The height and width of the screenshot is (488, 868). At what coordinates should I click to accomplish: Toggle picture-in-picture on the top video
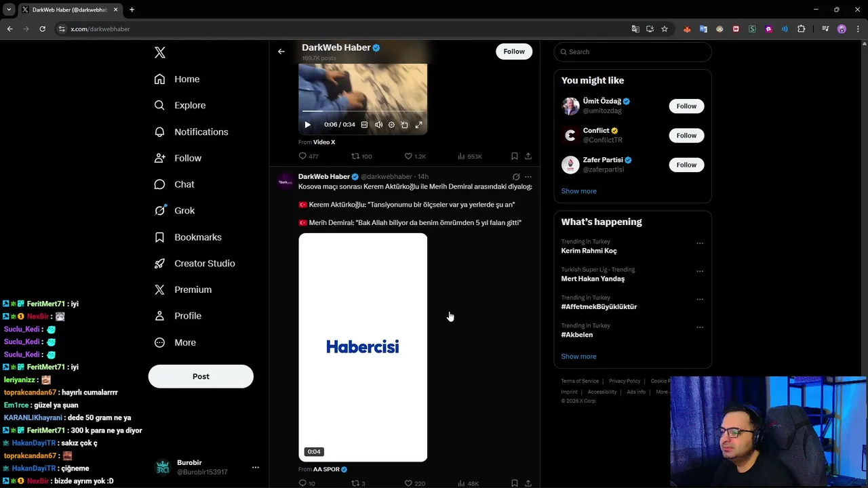point(404,125)
